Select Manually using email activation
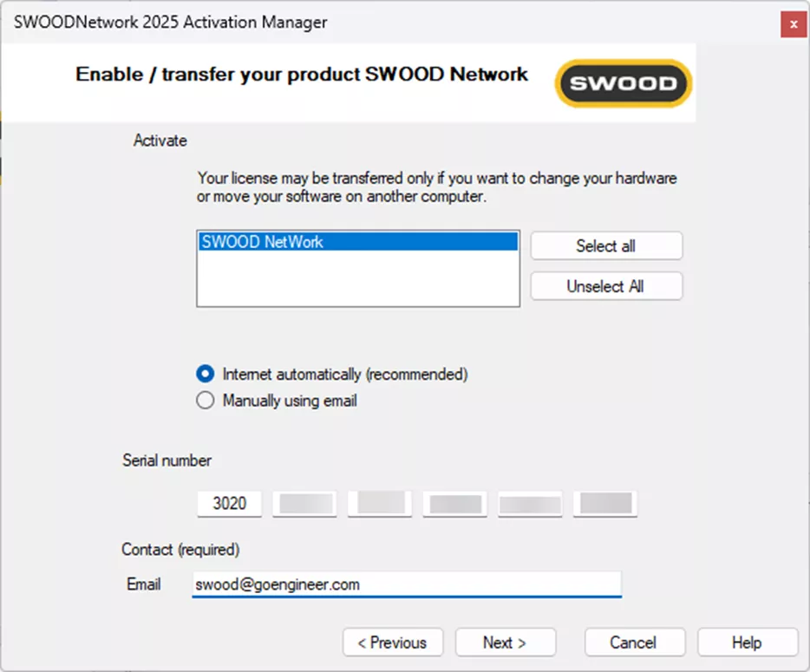This screenshot has width=810, height=672. pos(205,400)
